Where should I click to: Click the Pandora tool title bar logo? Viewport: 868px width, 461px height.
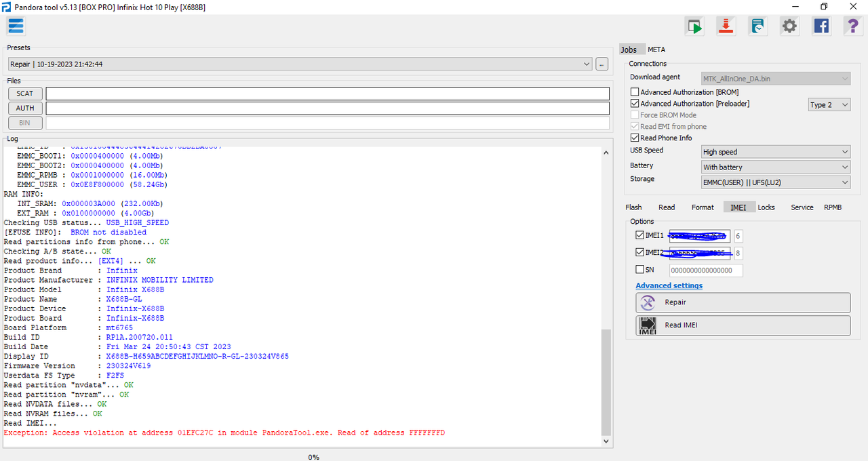tap(6, 7)
